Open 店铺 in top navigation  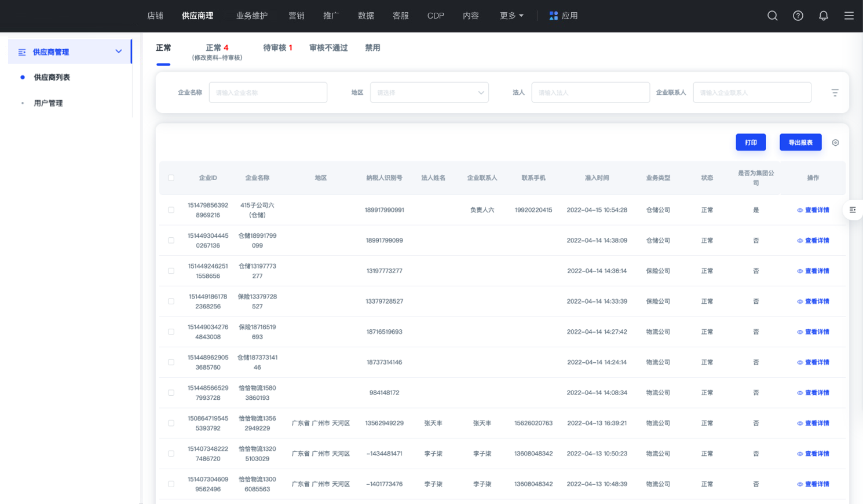155,16
